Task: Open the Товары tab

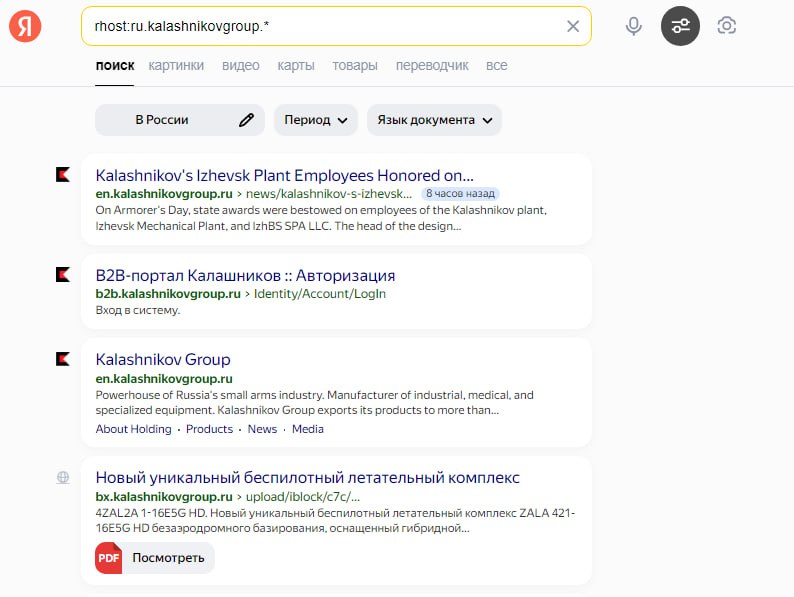Action: [x=355, y=66]
